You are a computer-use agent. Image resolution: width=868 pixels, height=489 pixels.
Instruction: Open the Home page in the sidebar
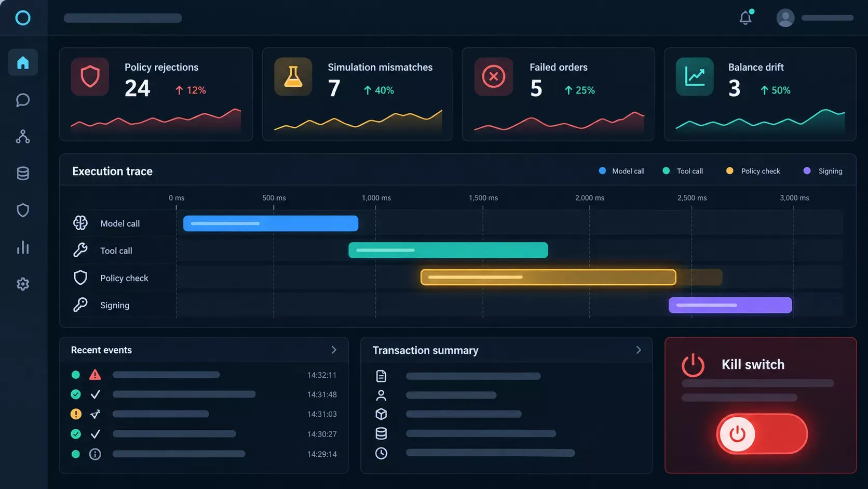(23, 62)
